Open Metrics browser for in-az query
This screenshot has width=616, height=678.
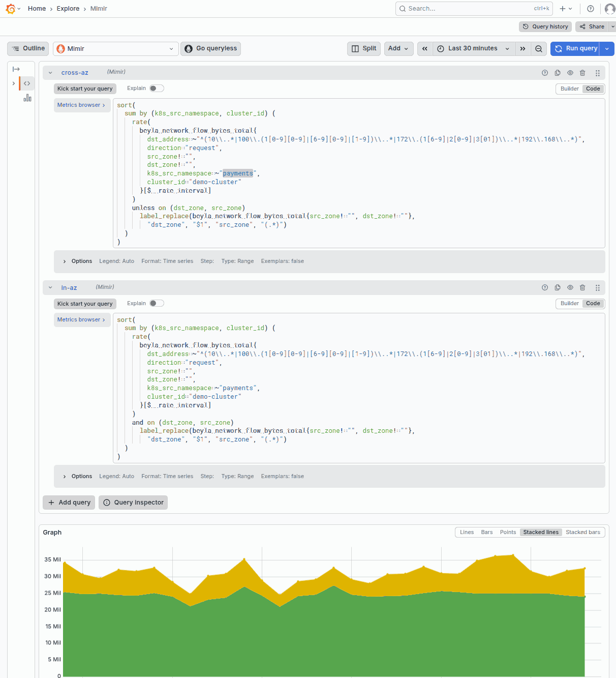tap(82, 319)
